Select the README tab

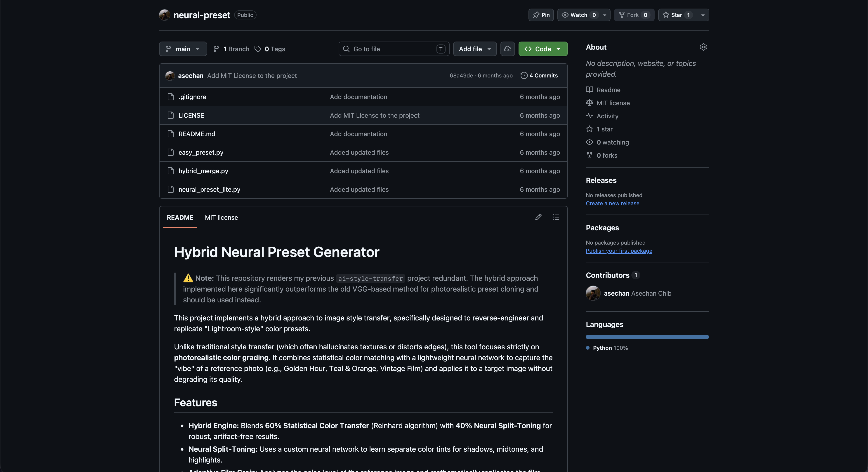[180, 217]
